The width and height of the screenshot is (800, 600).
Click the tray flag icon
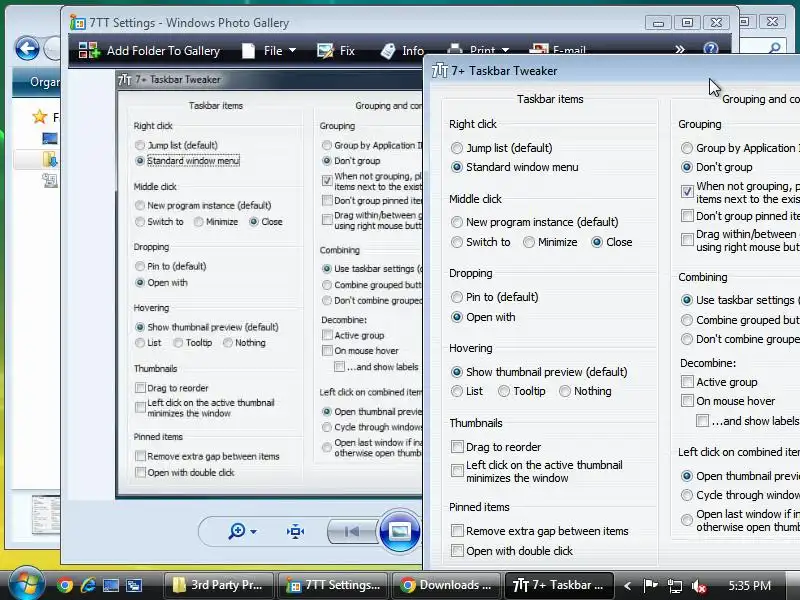650,586
